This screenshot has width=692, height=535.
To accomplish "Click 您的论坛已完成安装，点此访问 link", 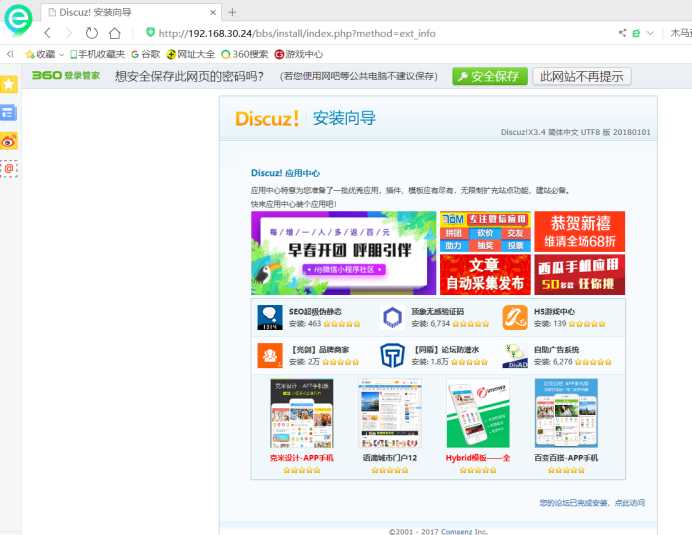I will tap(592, 503).
